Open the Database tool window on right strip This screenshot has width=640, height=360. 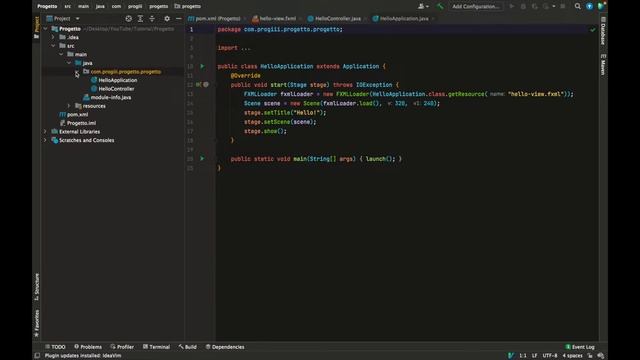tap(603, 31)
